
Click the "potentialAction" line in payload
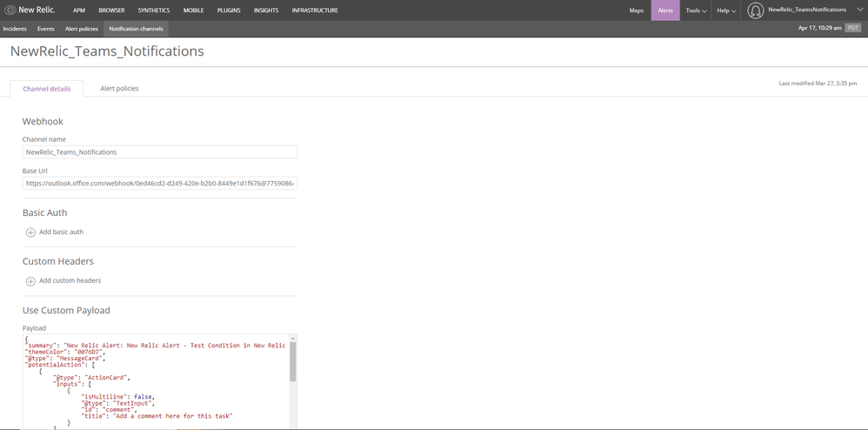pyautogui.click(x=60, y=366)
